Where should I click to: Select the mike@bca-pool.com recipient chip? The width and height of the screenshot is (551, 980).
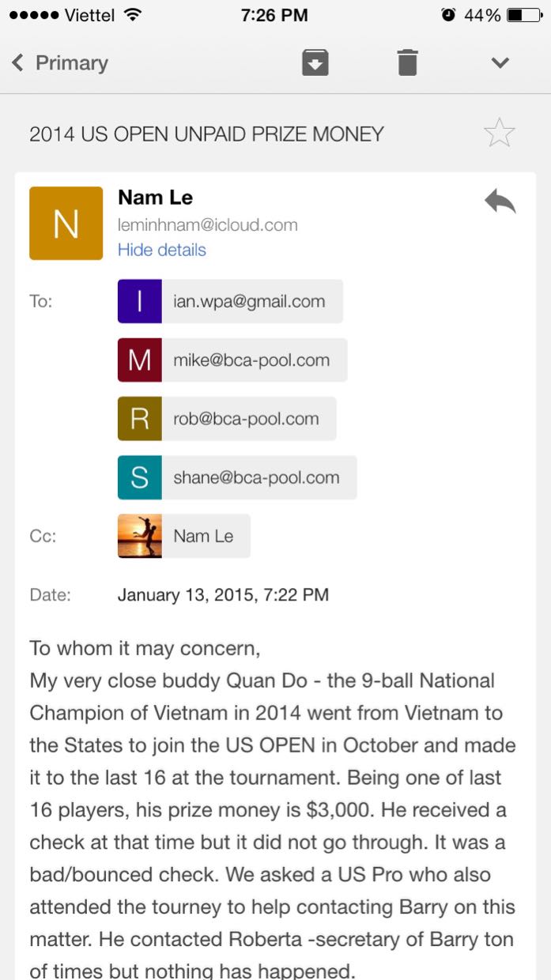coord(251,360)
